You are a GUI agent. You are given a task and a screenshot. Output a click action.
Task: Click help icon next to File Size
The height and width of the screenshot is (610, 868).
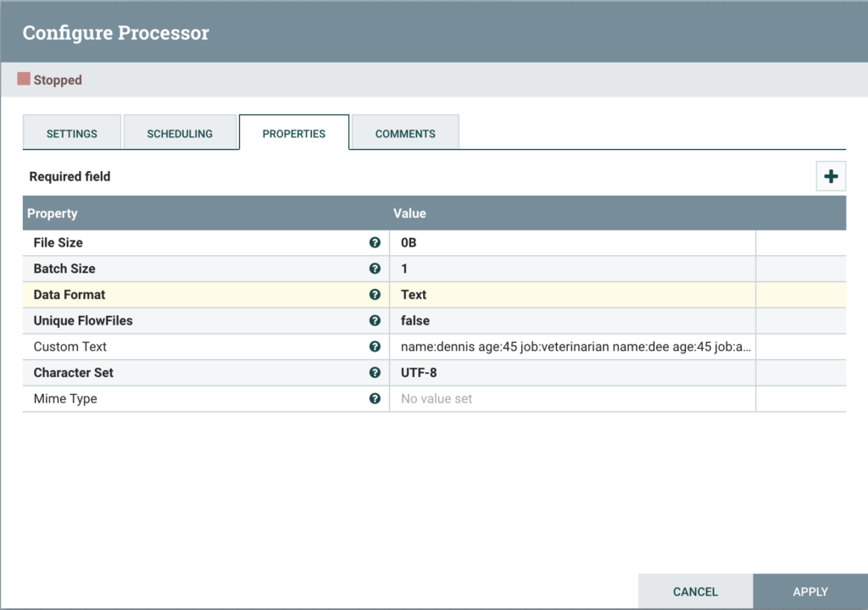click(375, 242)
